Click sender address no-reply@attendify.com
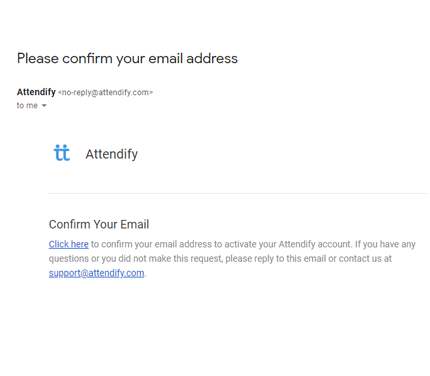This screenshot has width=430, height=376. tap(106, 92)
